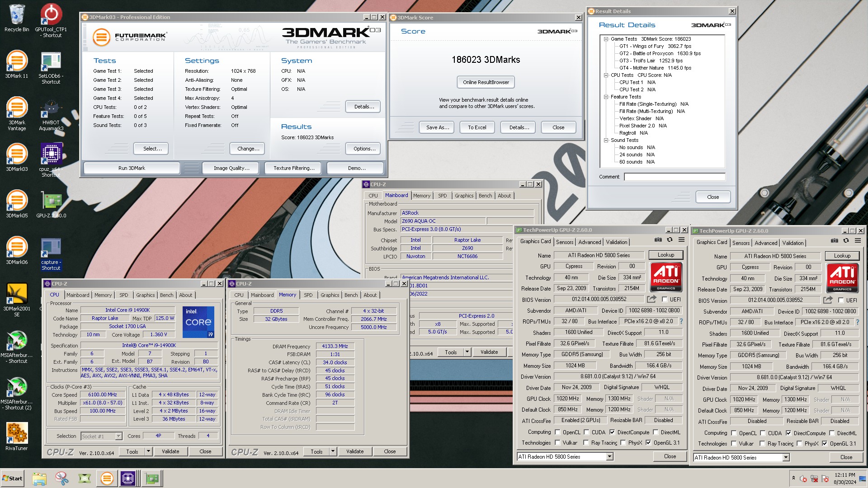Click Lookup button in left GPU-Z
Screen dimensions: 868x488
[666, 255]
